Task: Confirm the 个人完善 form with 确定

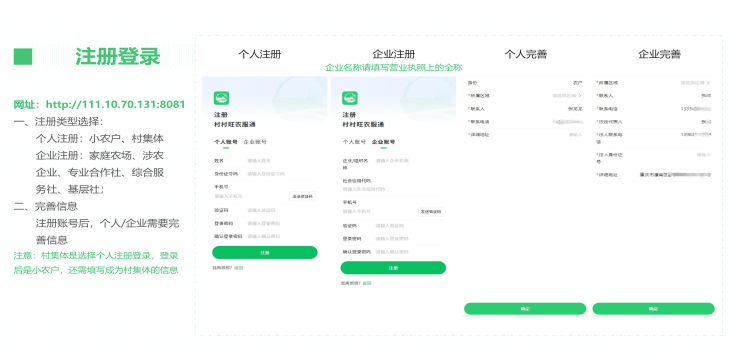Action: pos(525,309)
